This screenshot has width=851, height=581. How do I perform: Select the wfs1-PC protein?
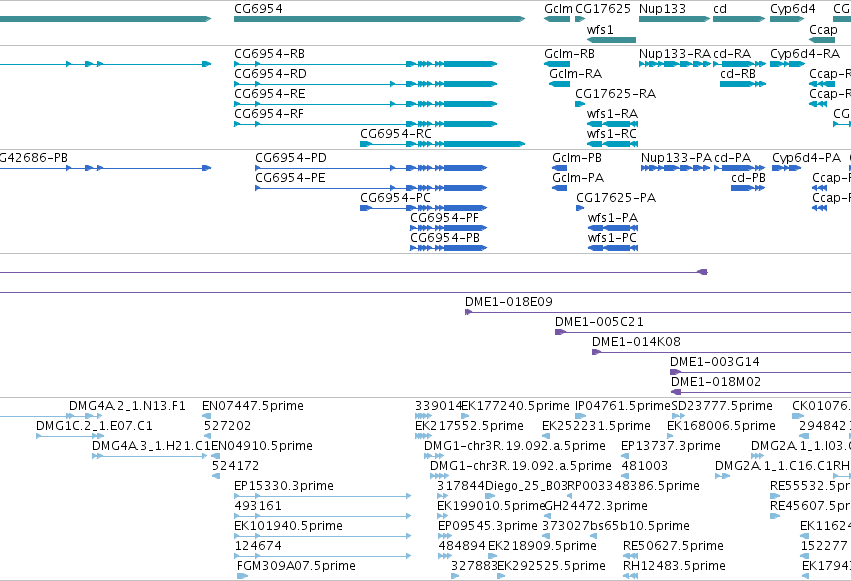(612, 238)
